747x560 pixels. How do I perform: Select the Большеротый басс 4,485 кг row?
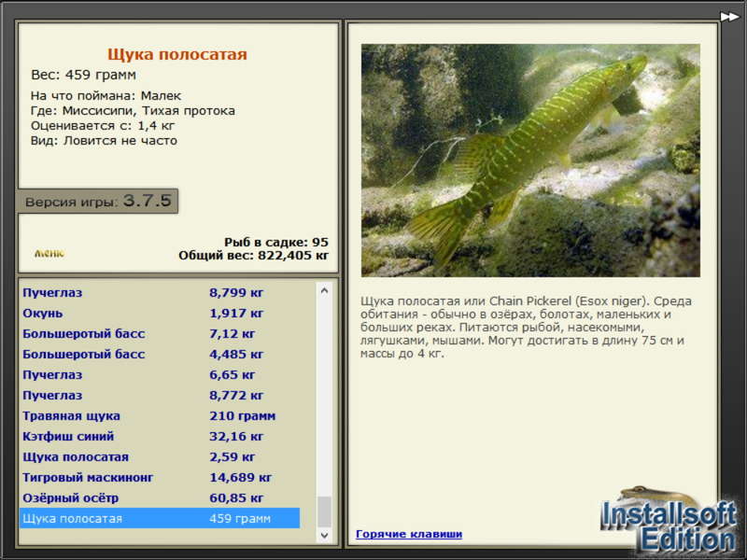[160, 355]
